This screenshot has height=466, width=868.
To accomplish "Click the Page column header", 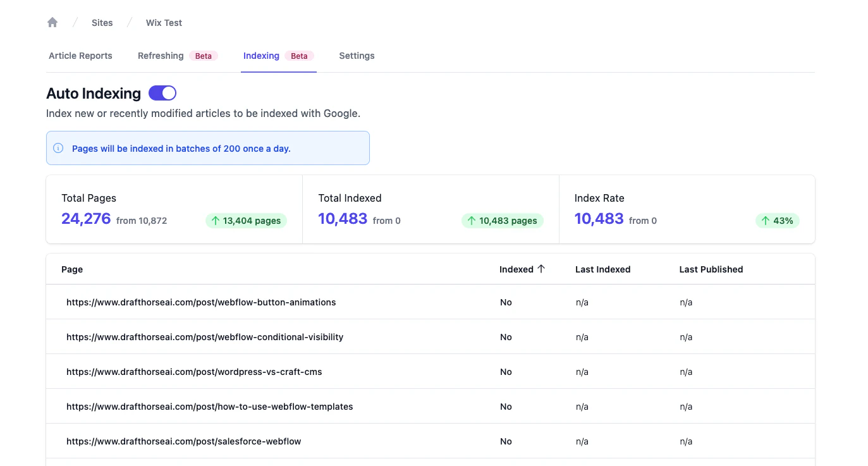I will click(x=71, y=269).
